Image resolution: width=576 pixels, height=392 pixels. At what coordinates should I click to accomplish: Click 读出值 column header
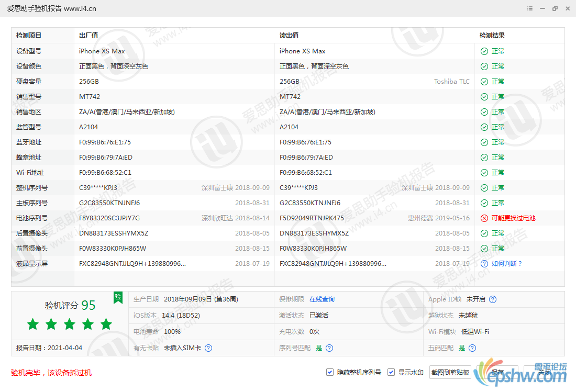tap(289, 36)
